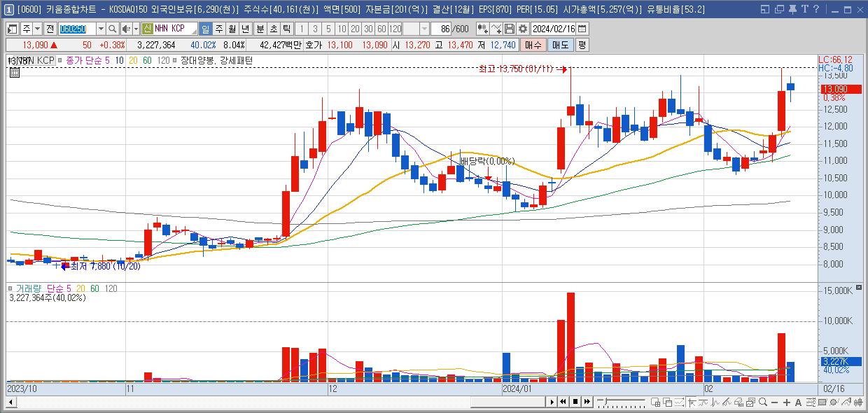
Task: Click the toolbar toggle icon at far left
Action: (12, 29)
